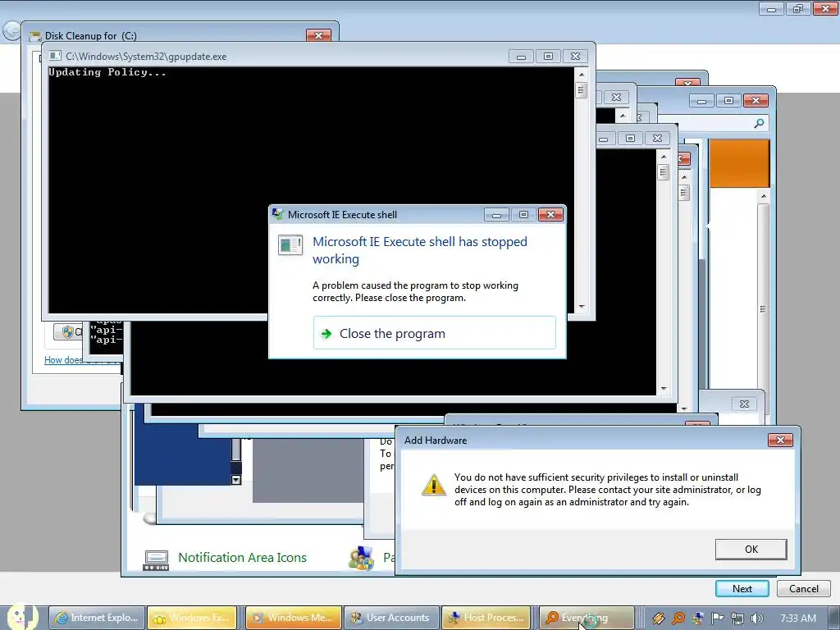
Task: Switch to Host Process taskbar button
Action: pos(486,618)
